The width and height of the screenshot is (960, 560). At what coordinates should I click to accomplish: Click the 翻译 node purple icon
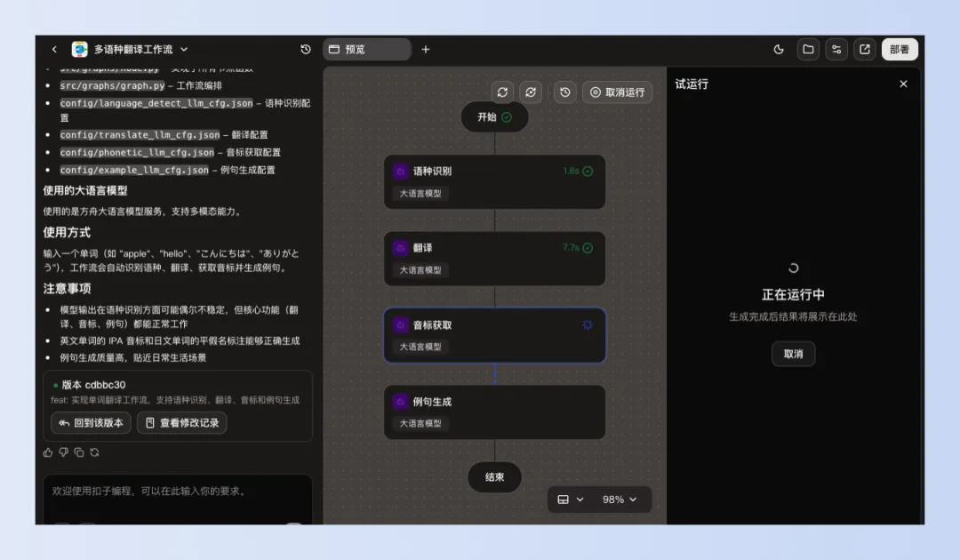click(x=400, y=248)
